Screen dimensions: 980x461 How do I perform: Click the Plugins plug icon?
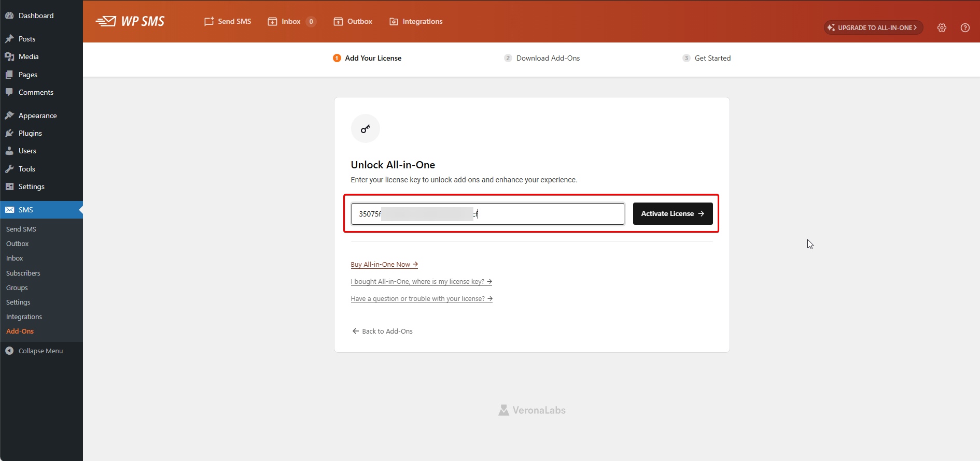tap(9, 133)
